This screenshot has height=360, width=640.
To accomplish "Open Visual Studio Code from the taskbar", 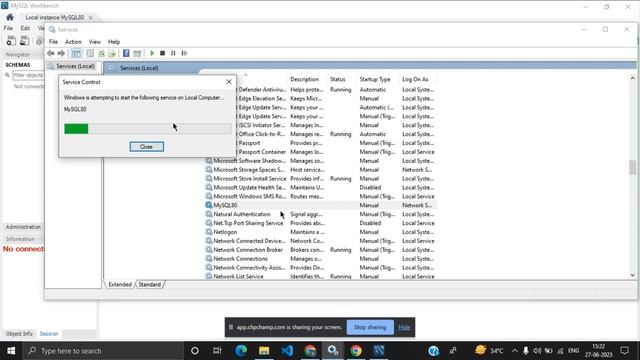I will [287, 351].
